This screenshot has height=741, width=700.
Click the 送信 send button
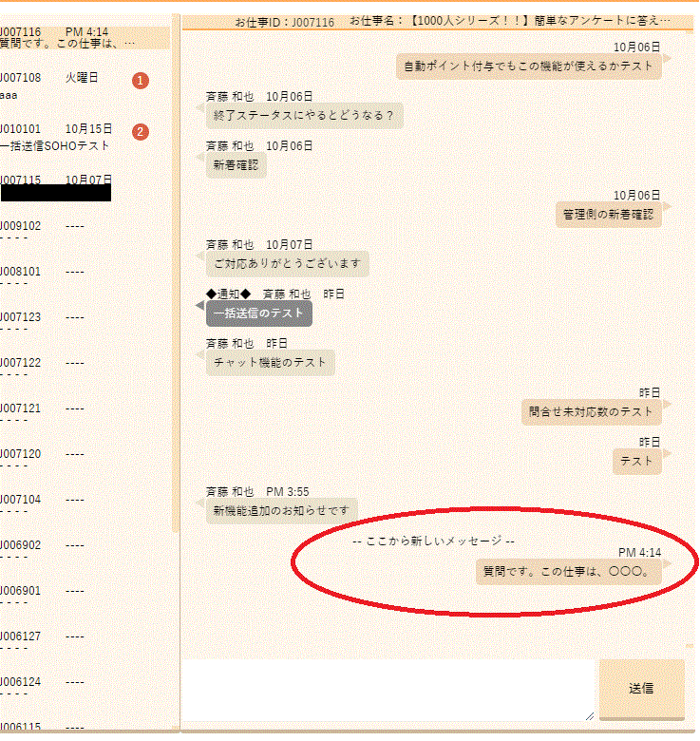[641, 690]
